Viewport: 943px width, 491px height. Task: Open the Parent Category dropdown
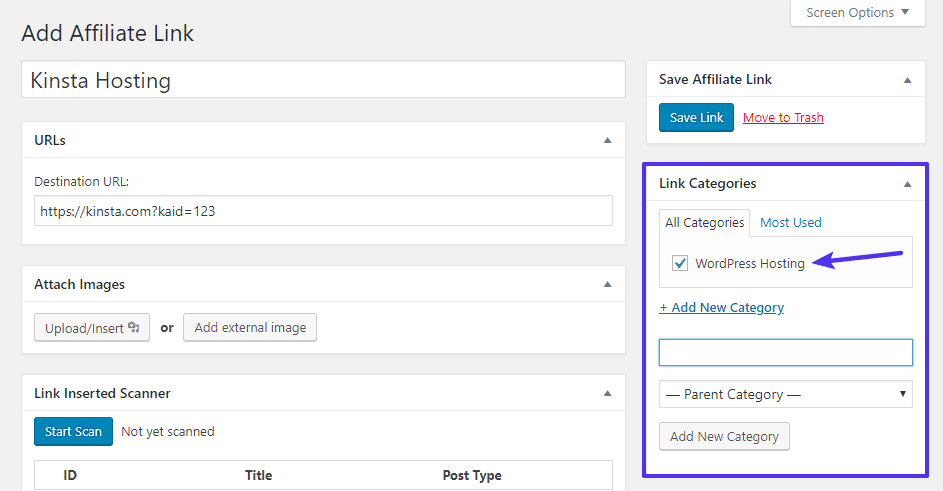tap(785, 394)
